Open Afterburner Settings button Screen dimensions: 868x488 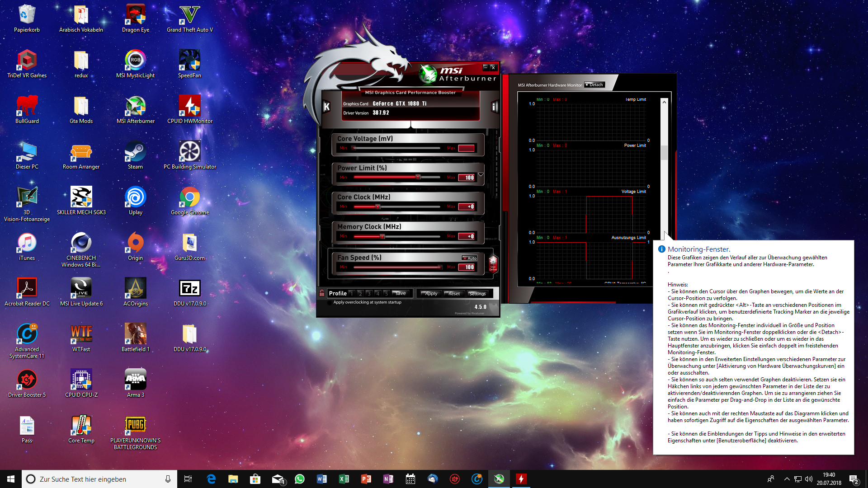pyautogui.click(x=477, y=294)
